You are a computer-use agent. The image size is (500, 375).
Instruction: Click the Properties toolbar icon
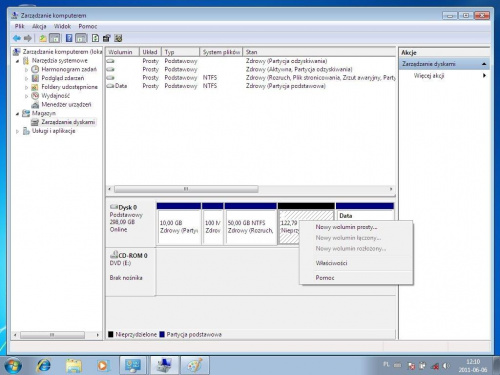point(107,38)
